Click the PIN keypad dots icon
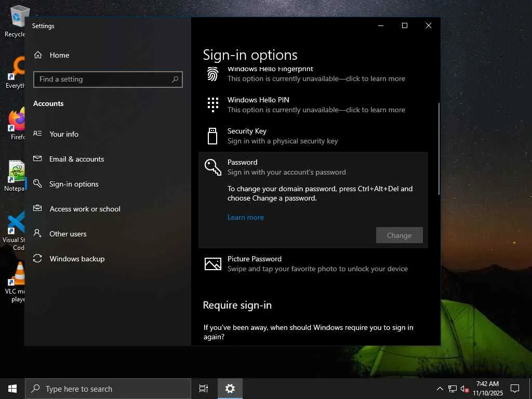Screen dimensions: 532x399 [212, 104]
